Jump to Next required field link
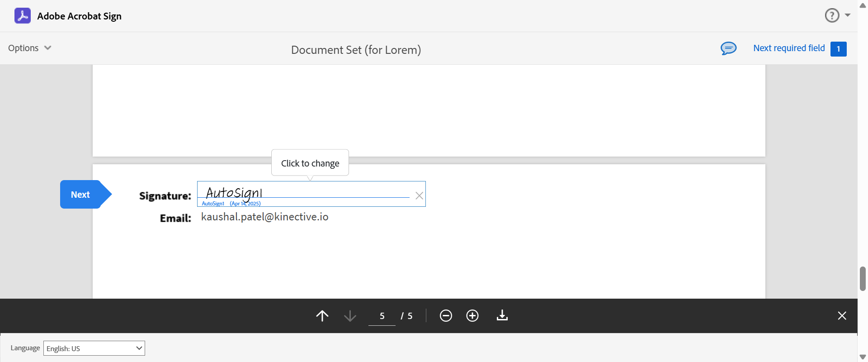868x362 pixels. point(789,48)
